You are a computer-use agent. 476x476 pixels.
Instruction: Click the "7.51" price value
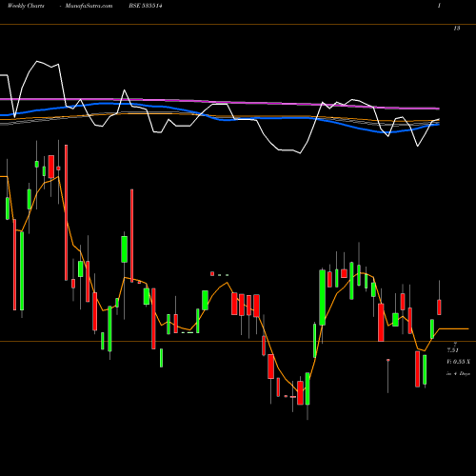coord(452,350)
